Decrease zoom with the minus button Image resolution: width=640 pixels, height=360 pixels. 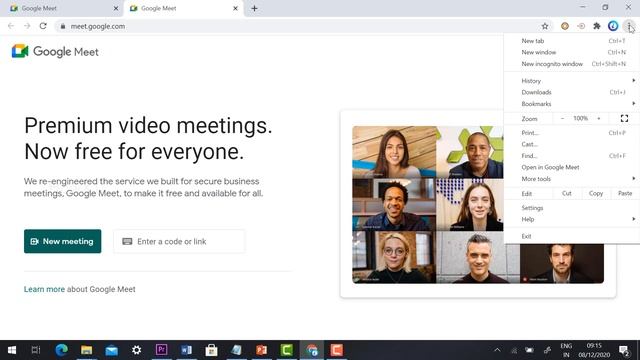[x=562, y=118]
